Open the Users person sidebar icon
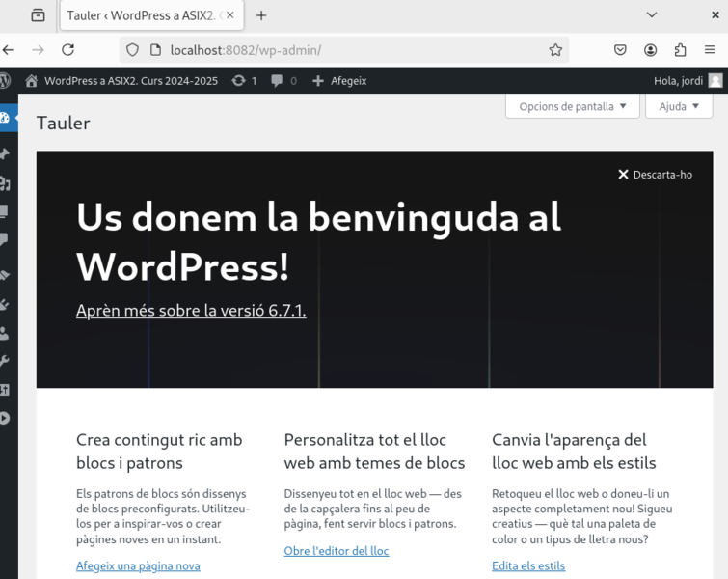This screenshot has width=728, height=579. [x=4, y=333]
